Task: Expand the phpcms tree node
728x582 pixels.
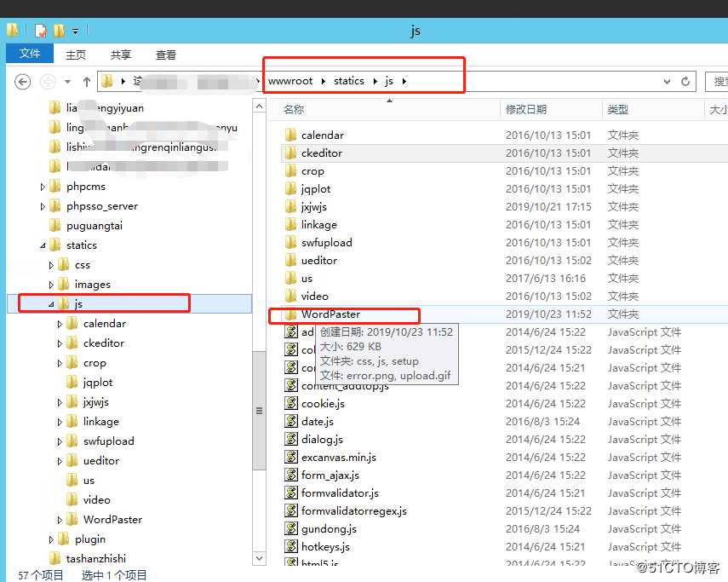Action: click(41, 186)
